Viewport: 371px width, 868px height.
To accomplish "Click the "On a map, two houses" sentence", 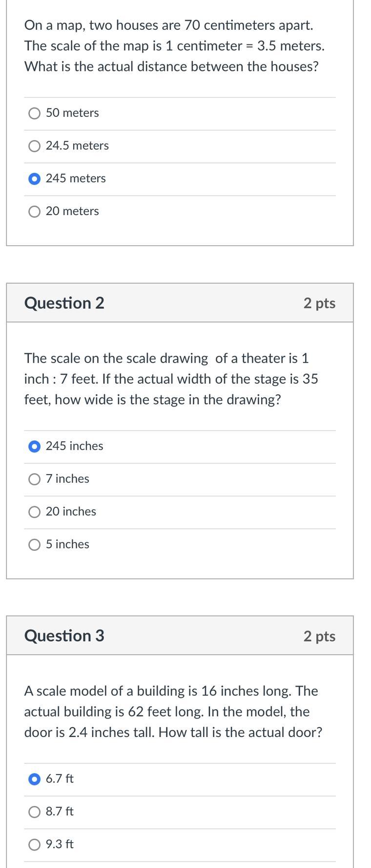I will click(169, 25).
